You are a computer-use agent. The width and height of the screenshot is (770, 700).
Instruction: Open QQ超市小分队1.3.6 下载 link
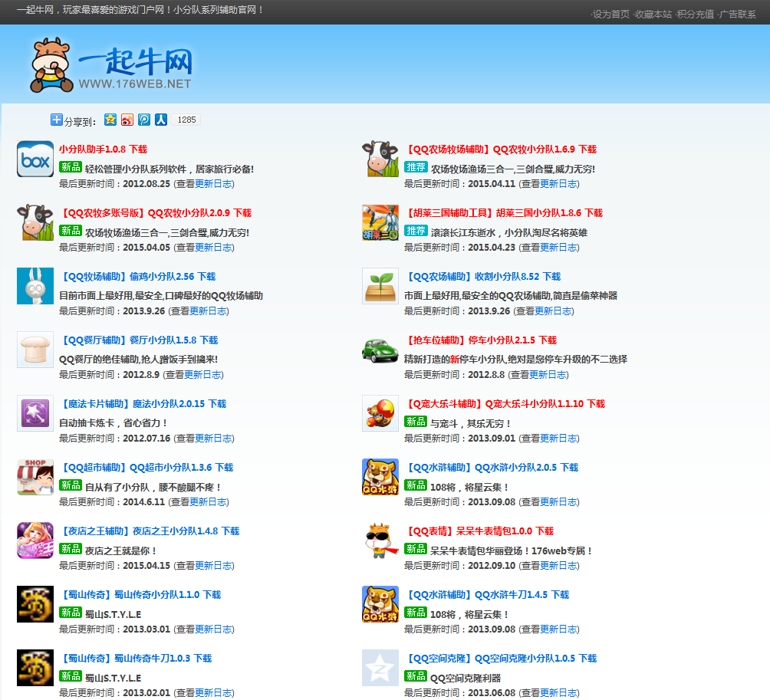pos(146,468)
